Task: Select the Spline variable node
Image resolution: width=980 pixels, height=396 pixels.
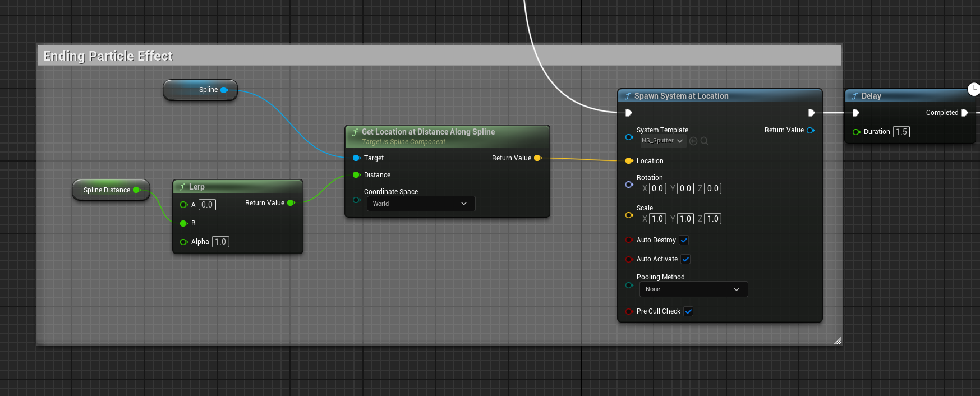Action: (200, 90)
